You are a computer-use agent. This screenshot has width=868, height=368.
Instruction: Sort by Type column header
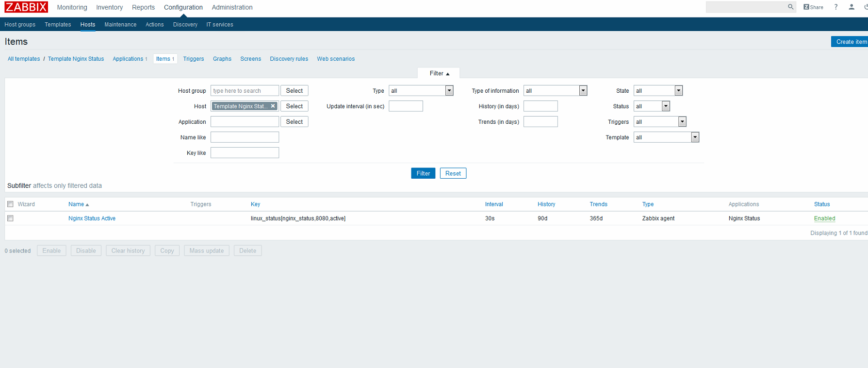(x=648, y=204)
